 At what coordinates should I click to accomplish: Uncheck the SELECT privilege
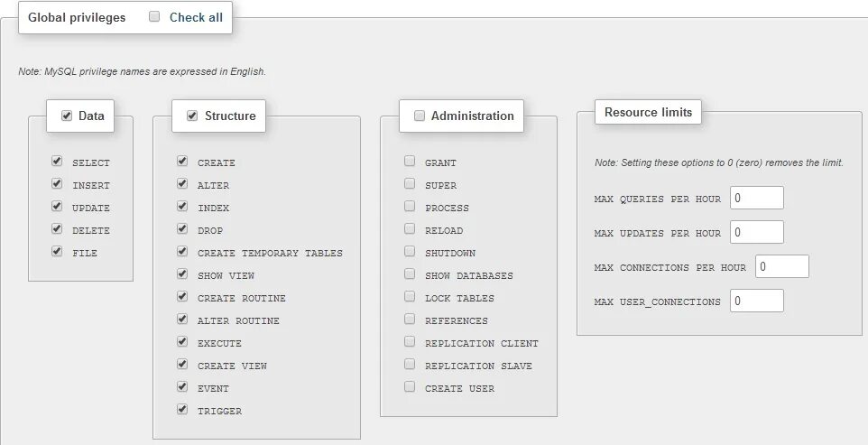click(x=57, y=161)
